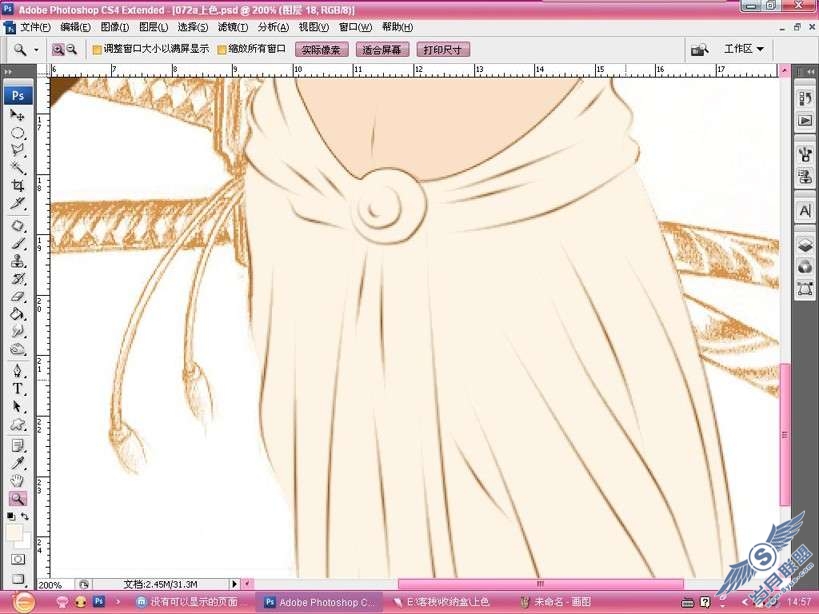Open Zoom tool preset picker dropdown
Screen dimensions: 819x614
coord(36,50)
